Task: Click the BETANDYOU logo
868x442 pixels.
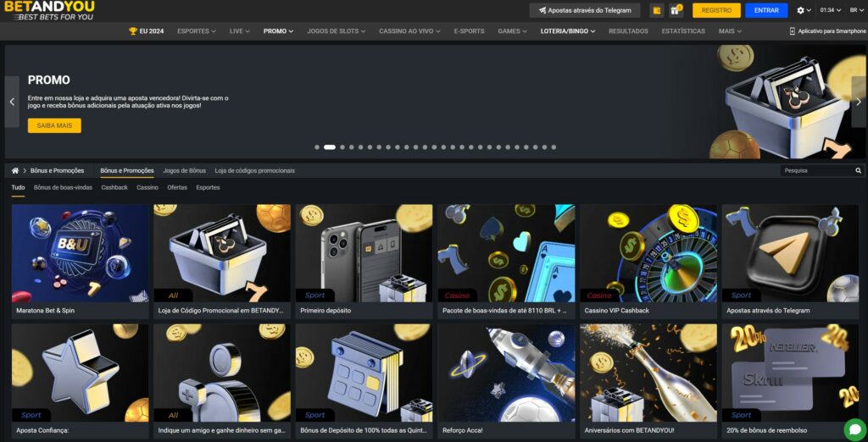Action: pyautogui.click(x=49, y=10)
